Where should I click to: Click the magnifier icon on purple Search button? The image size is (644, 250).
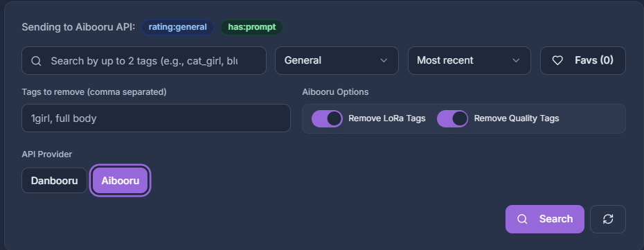pos(522,220)
